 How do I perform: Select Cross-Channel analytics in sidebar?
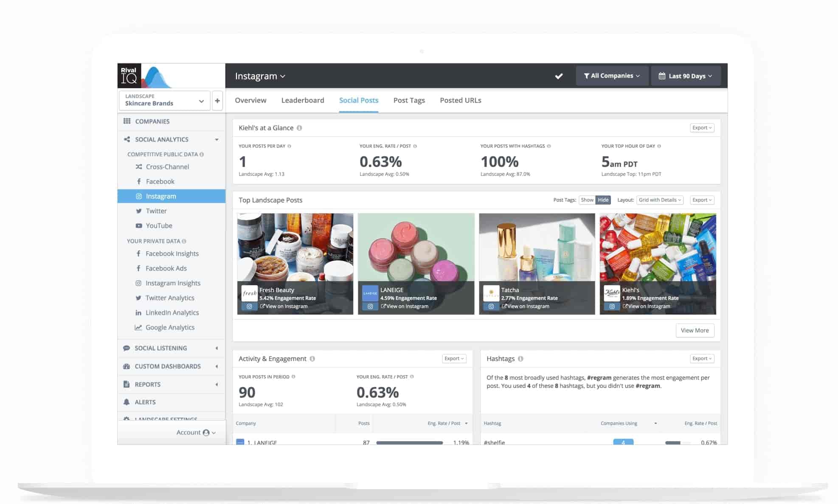(167, 166)
